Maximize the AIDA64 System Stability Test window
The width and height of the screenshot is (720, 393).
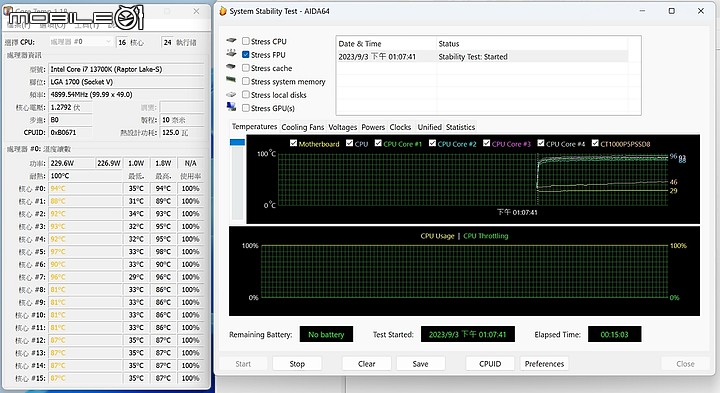(671, 11)
